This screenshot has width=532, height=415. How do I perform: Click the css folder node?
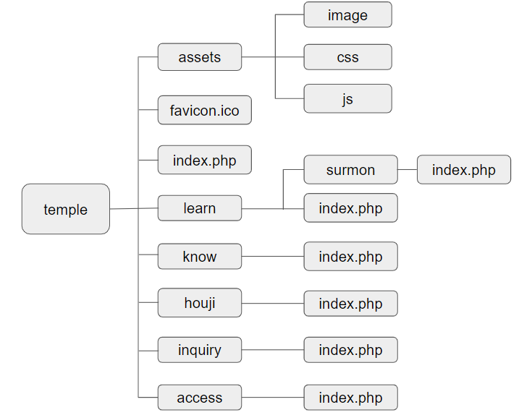[347, 57]
